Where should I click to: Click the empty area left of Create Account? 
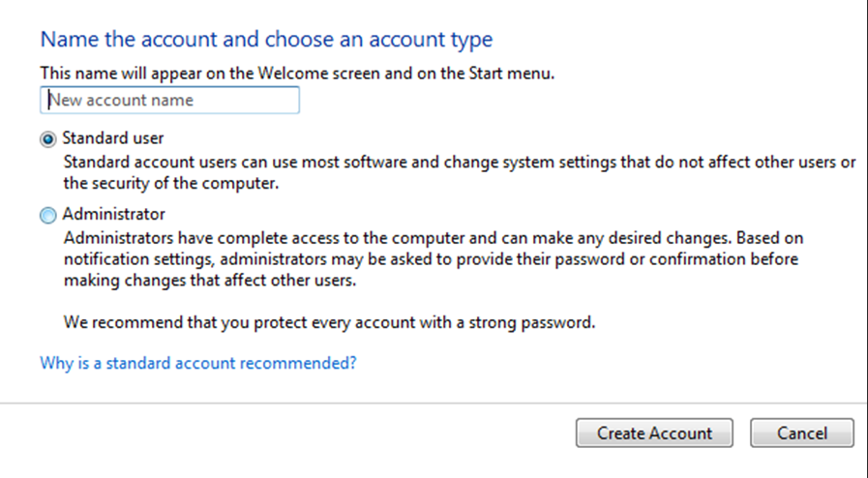pos(290,433)
